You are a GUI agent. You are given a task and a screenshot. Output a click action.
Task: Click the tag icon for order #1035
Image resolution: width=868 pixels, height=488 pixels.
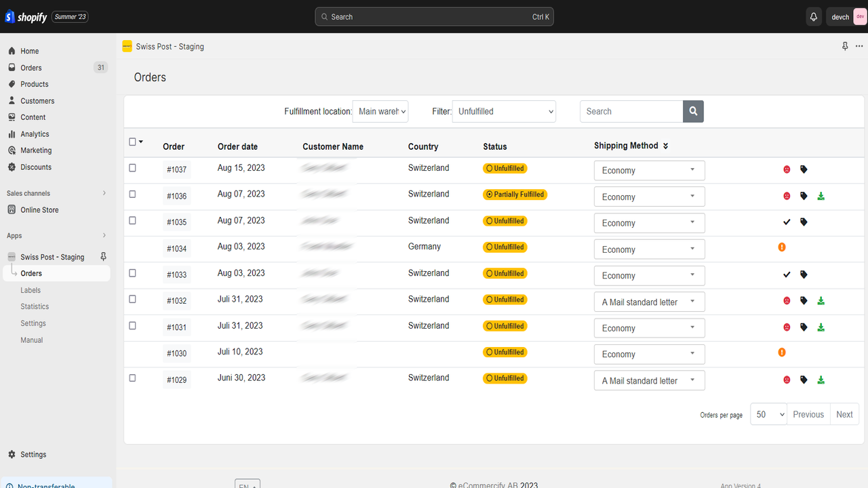[804, 222]
